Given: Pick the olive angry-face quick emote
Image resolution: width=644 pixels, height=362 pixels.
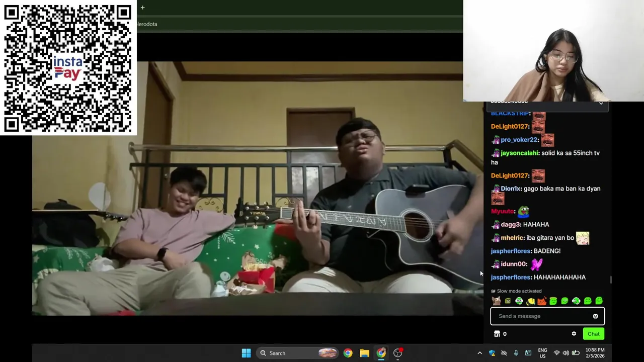Looking at the screenshot, I should (x=508, y=301).
